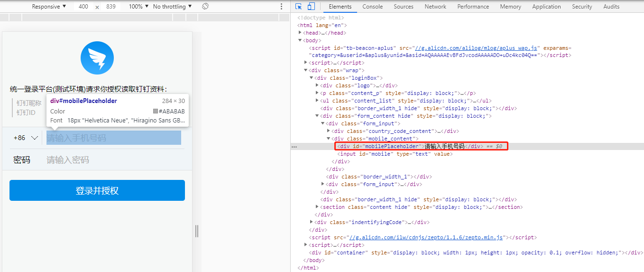Toggle the device toolbar icon

click(x=311, y=6)
